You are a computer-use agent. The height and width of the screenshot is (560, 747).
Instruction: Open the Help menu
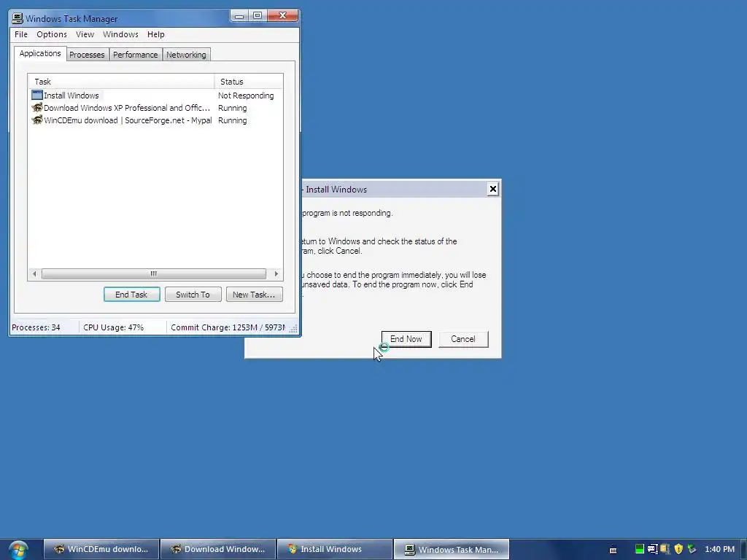pos(156,34)
